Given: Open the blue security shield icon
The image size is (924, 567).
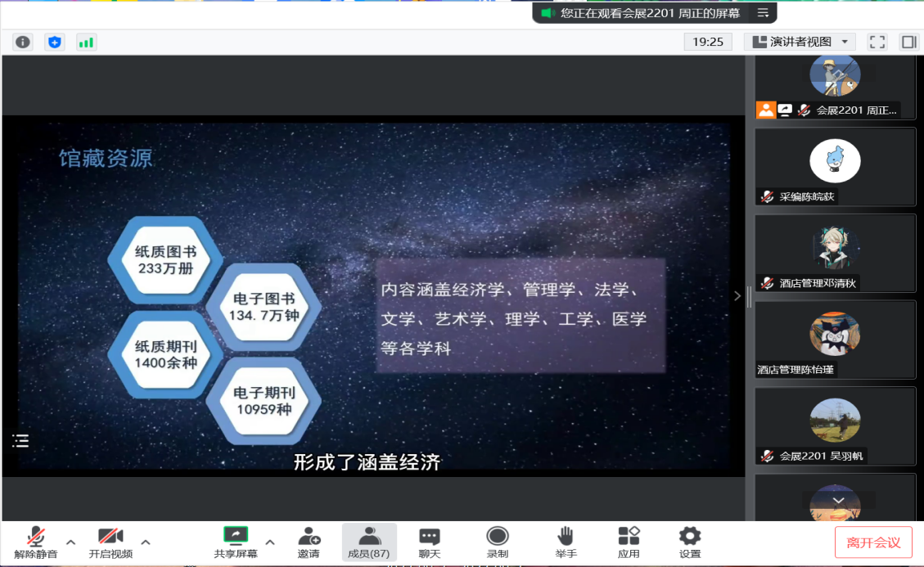Looking at the screenshot, I should coord(55,42).
